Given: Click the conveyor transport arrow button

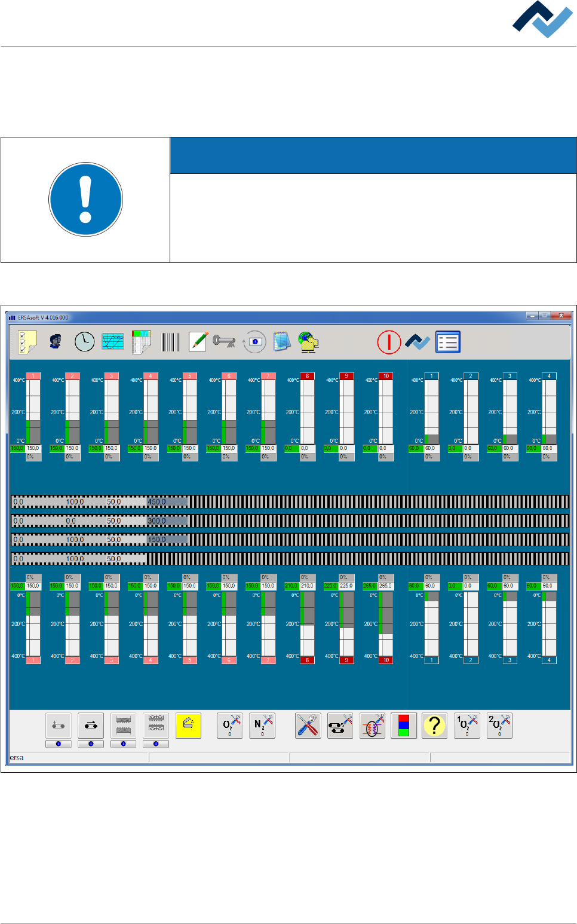Looking at the screenshot, I should (91, 726).
